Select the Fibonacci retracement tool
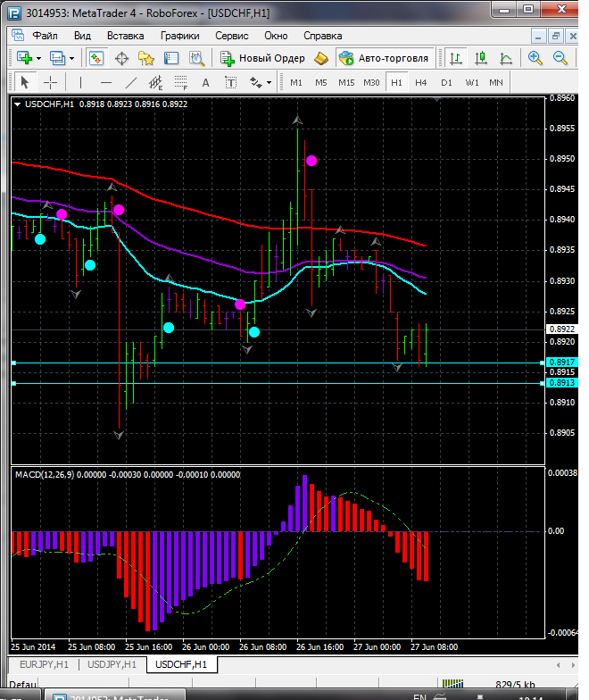Image resolution: width=589 pixels, height=700 pixels. click(180, 82)
